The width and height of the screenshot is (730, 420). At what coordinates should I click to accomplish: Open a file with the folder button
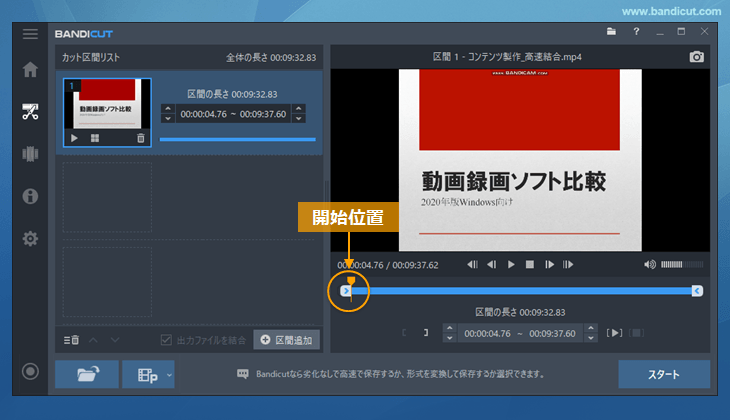87,374
